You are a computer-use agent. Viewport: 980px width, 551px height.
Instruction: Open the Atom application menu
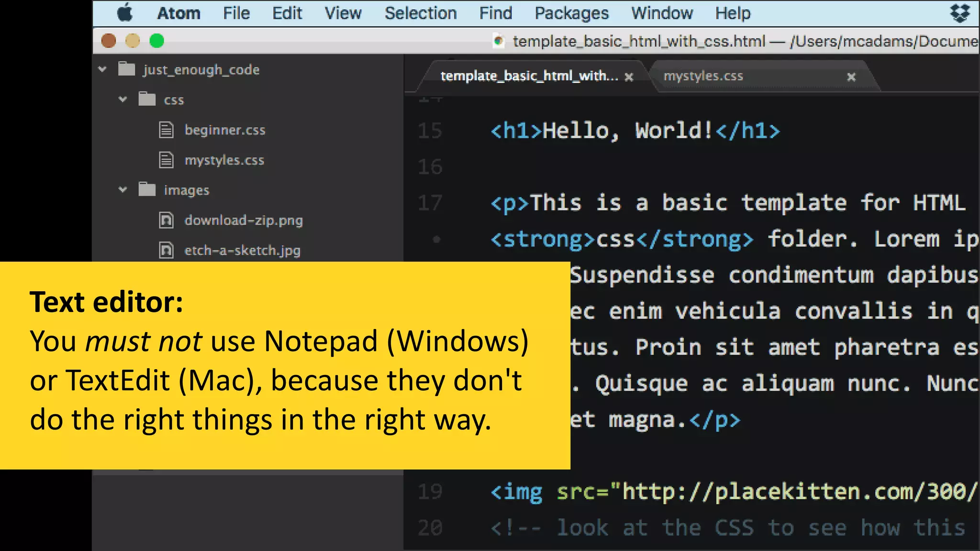(x=178, y=13)
